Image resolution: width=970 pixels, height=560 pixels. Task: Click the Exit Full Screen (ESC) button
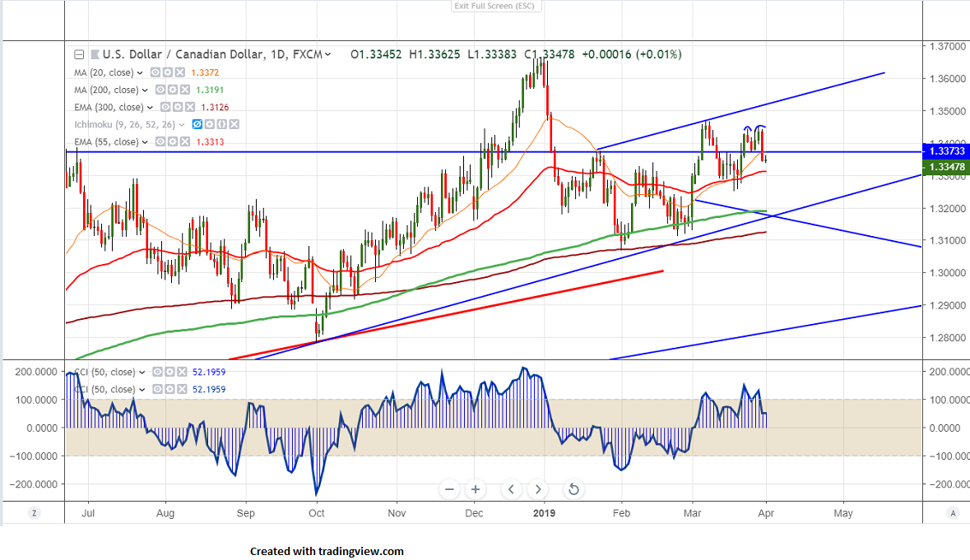click(494, 6)
